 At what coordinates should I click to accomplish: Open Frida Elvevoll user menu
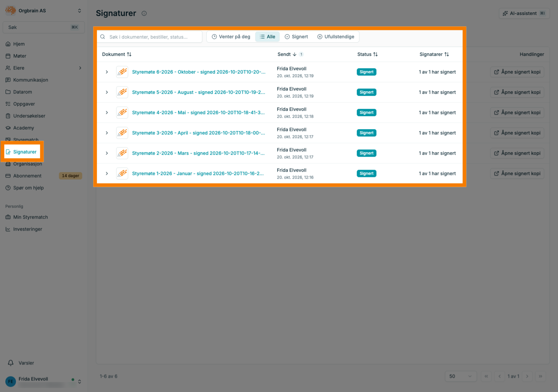tap(44, 381)
